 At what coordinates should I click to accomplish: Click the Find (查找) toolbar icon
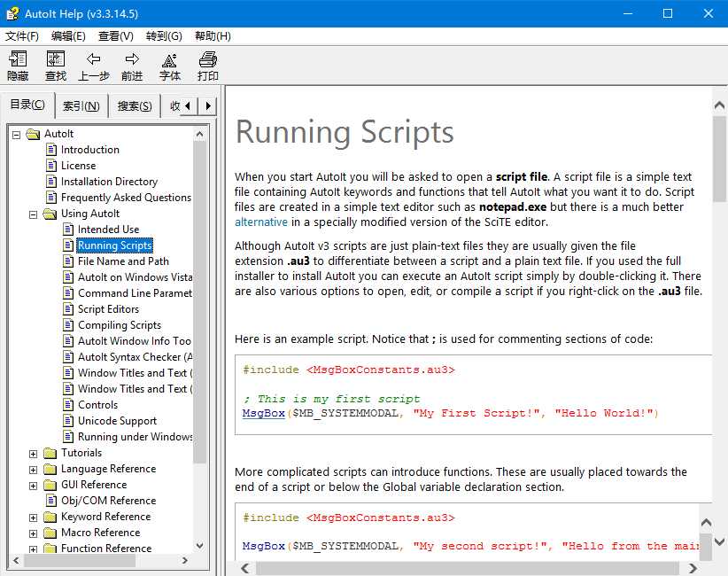pyautogui.click(x=56, y=59)
